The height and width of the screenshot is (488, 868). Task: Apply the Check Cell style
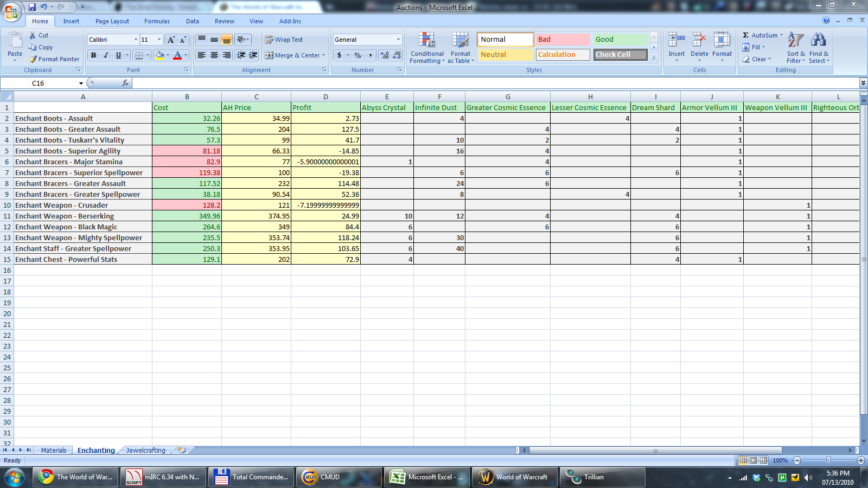coord(620,55)
